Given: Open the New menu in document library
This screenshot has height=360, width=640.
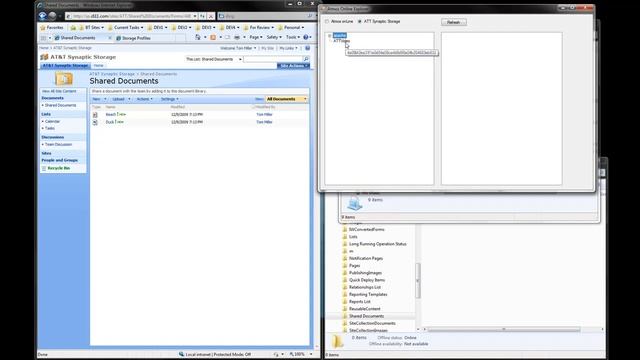Looking at the screenshot, I should [99, 99].
